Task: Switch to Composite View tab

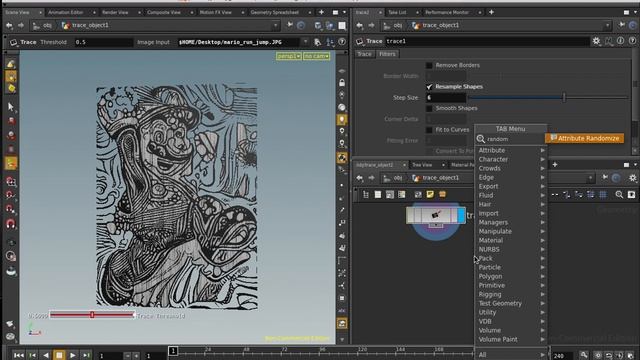Action: coord(164,12)
